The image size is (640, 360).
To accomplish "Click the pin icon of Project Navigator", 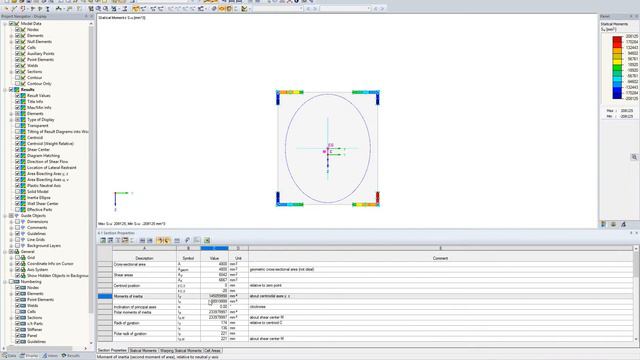I will click(x=86, y=16).
